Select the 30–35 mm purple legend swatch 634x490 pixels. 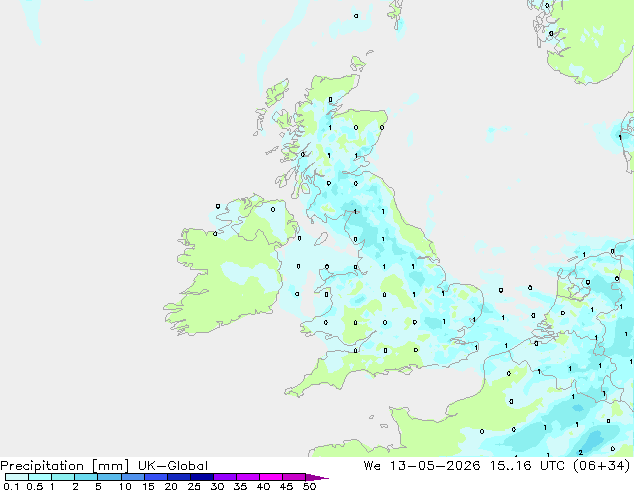[x=225, y=477]
